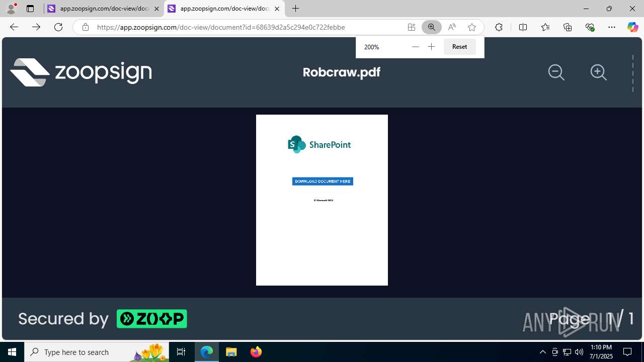Increase browser zoom with plus button
644x362 pixels.
tap(431, 47)
